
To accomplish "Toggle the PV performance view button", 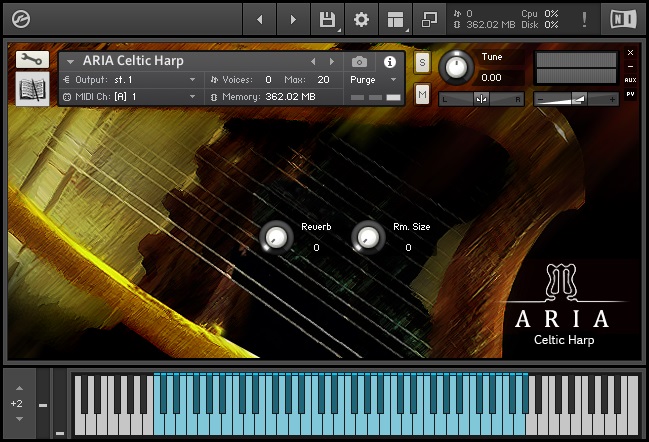I will pyautogui.click(x=630, y=94).
